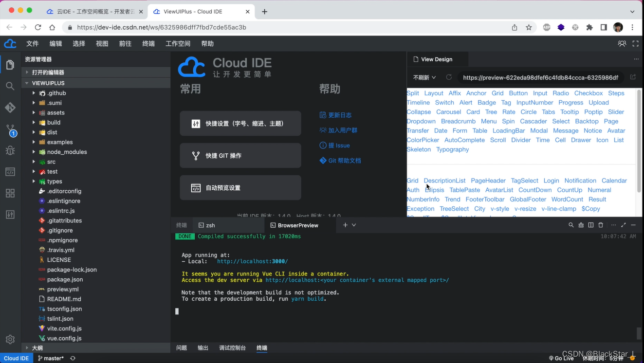Open vue.config.js in file tree
Screen dimensions: 644x363
(64, 338)
